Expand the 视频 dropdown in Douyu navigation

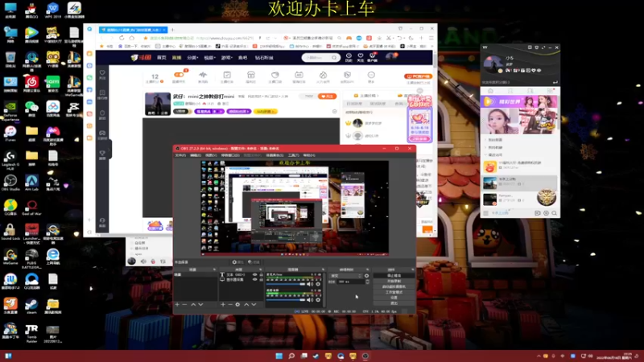pyautogui.click(x=209, y=58)
